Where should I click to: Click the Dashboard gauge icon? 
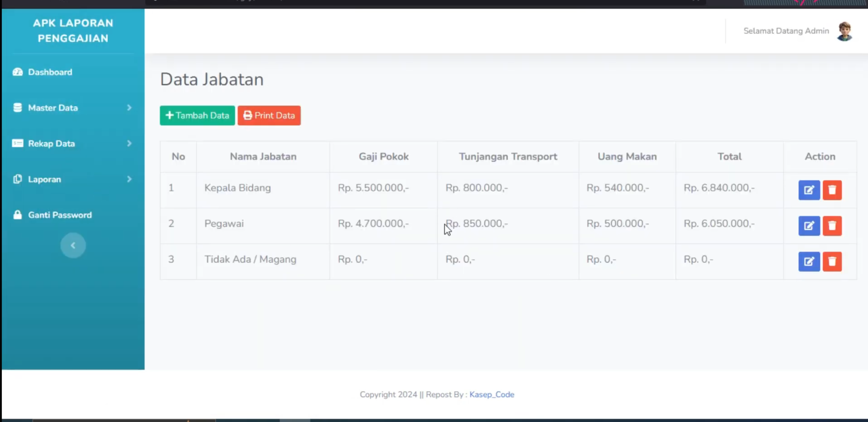(x=18, y=72)
